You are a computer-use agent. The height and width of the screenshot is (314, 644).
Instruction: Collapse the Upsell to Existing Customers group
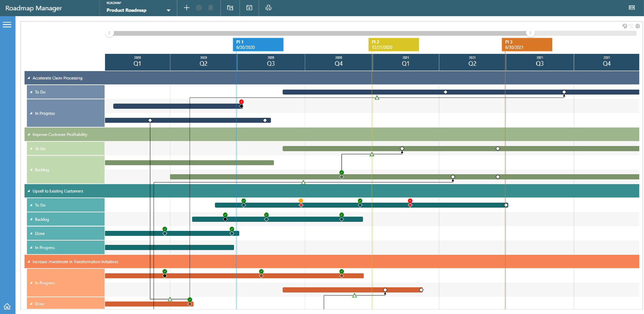tap(29, 191)
